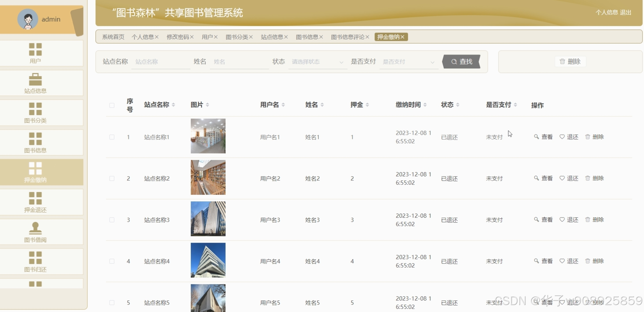Expand the 状态 filter dropdown
The width and height of the screenshot is (644, 312).
tap(317, 62)
